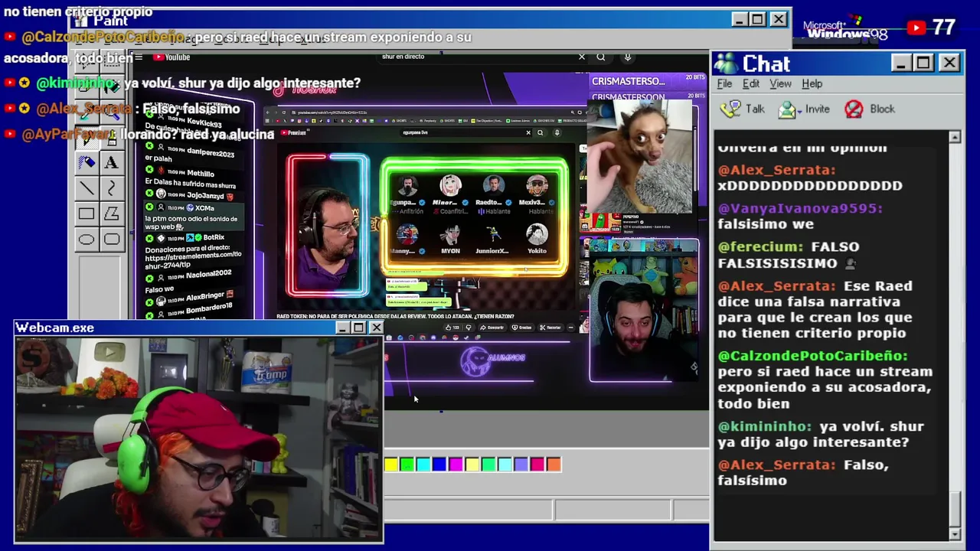980x551 pixels.
Task: Click the YouTube logo in outer browser
Action: (171, 57)
